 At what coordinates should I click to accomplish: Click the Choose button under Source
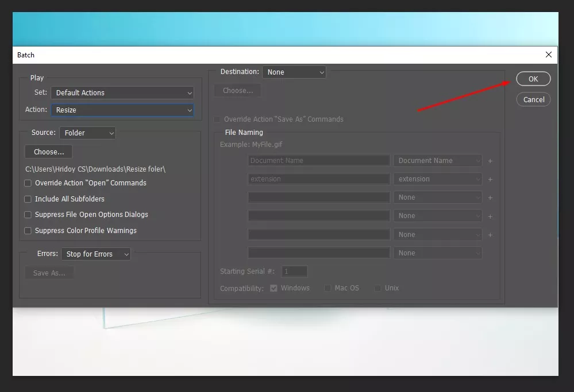point(49,152)
